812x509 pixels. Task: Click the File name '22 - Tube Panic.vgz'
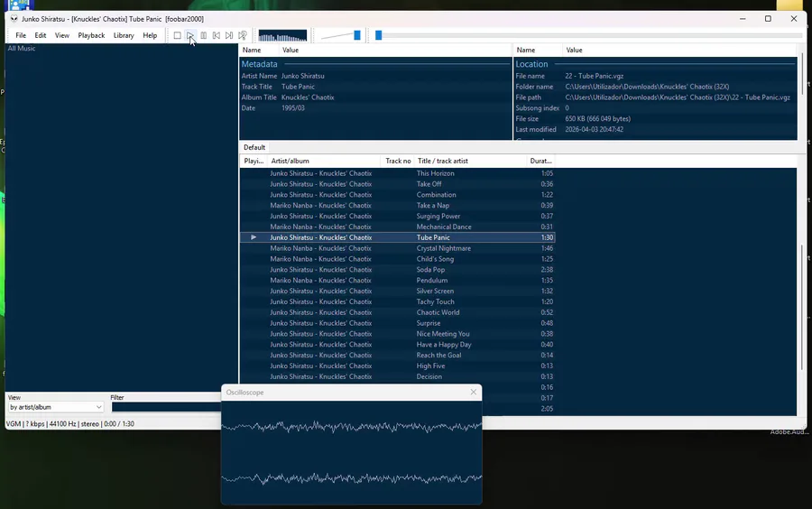(x=594, y=76)
